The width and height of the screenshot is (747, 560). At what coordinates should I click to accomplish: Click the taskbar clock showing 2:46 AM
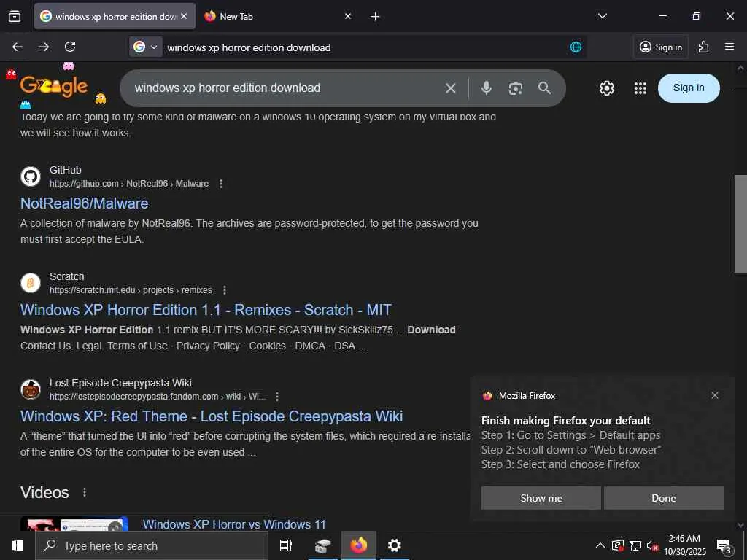[x=684, y=545]
